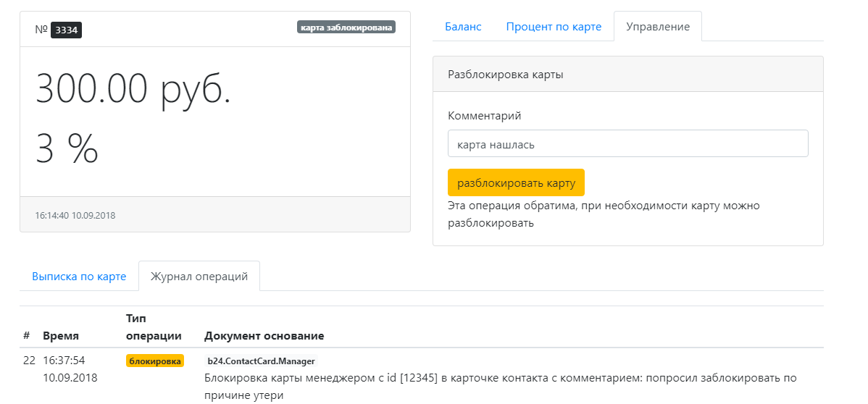Screen dimensions: 868x404
Task: Open the Баланс tab
Action: click(x=462, y=27)
